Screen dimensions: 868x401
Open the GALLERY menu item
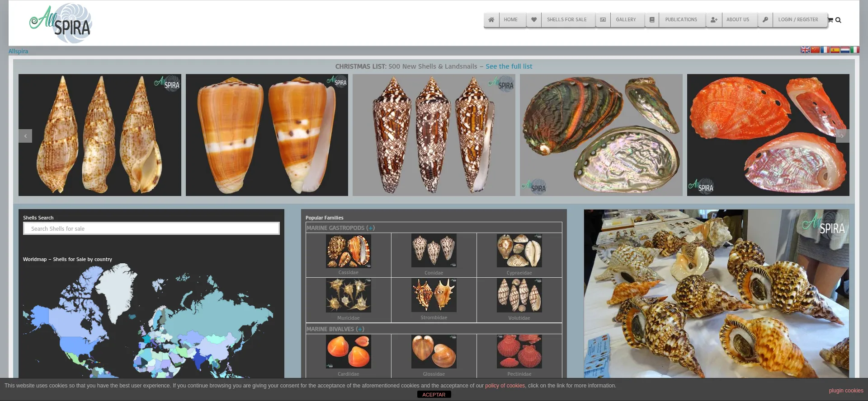click(x=626, y=20)
